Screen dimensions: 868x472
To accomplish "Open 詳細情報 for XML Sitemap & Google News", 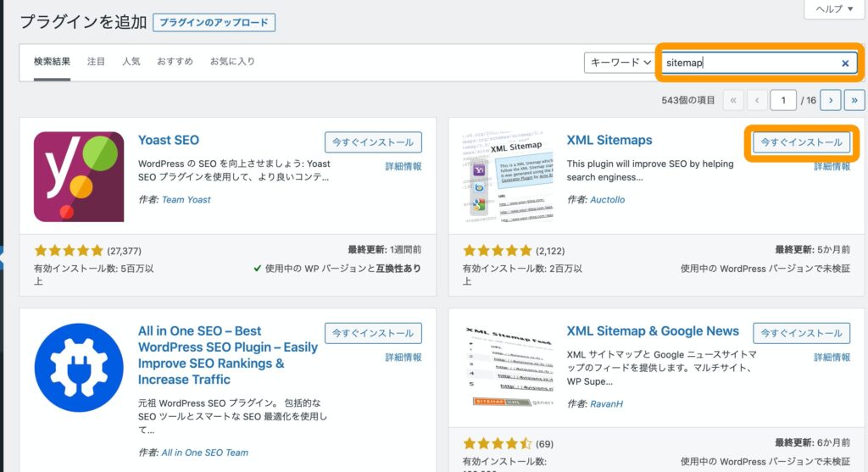I will click(832, 357).
